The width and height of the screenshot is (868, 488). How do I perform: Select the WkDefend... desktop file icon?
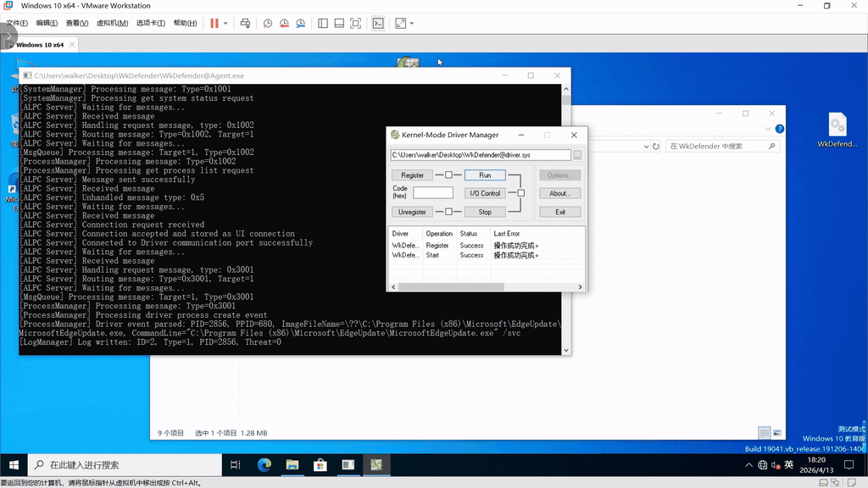point(837,130)
